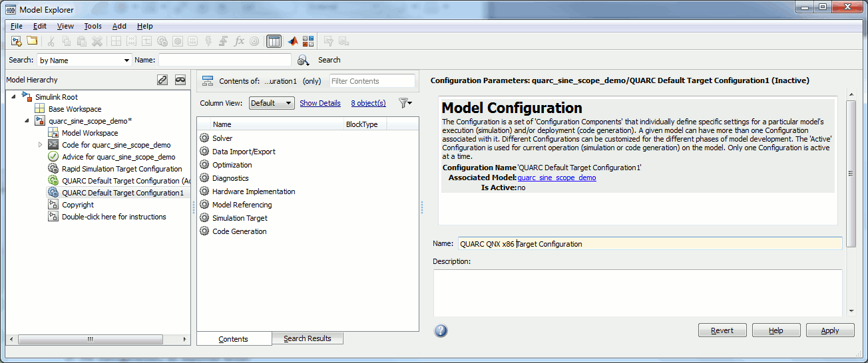Open the filter funnel options dropdown
Screen dimensions: 868x363
(x=405, y=103)
